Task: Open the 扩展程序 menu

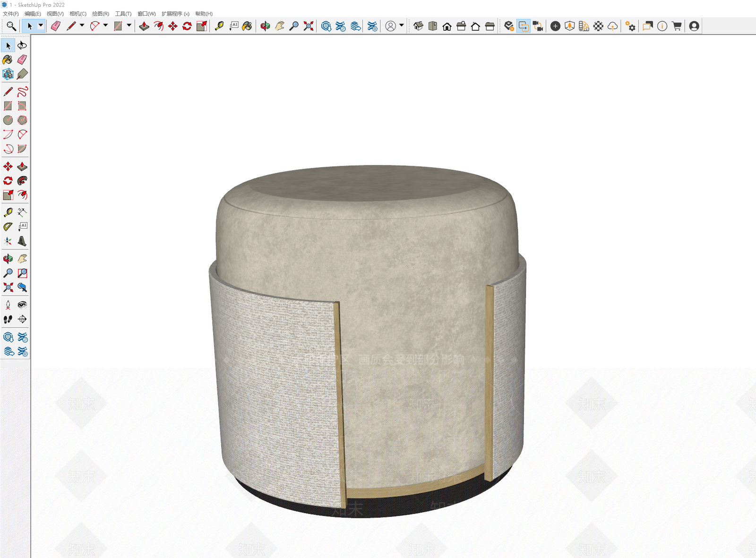Action: pos(175,14)
